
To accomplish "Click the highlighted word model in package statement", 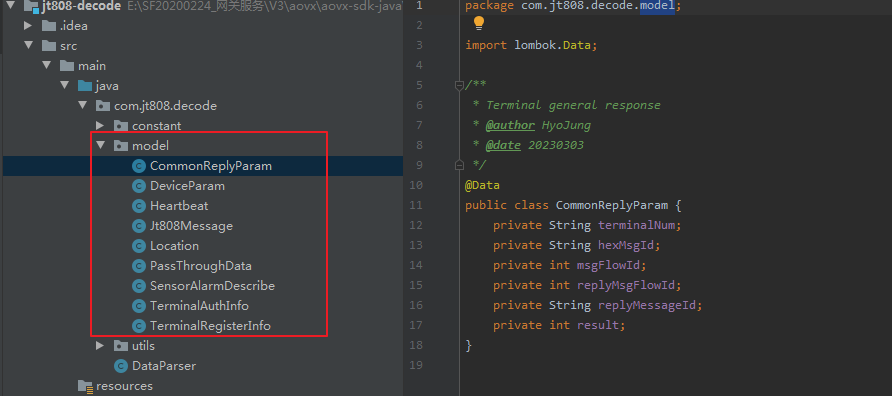I will coord(658,7).
